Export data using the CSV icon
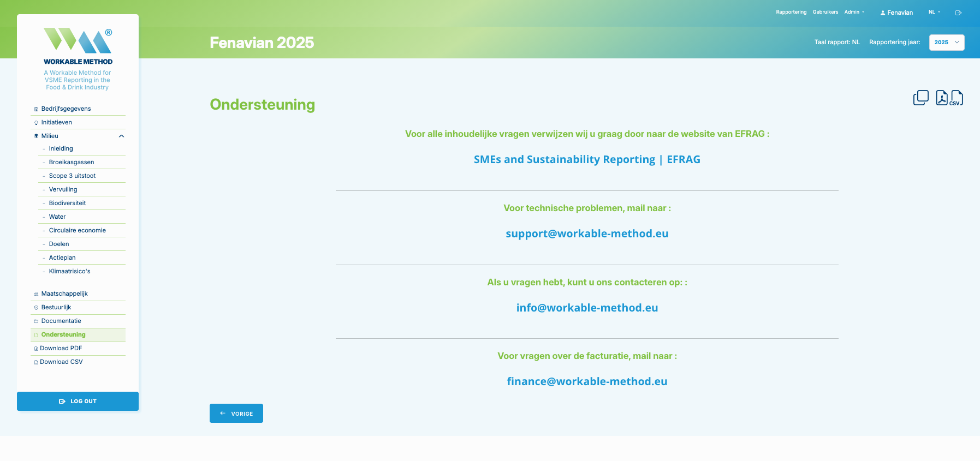 coord(957,98)
